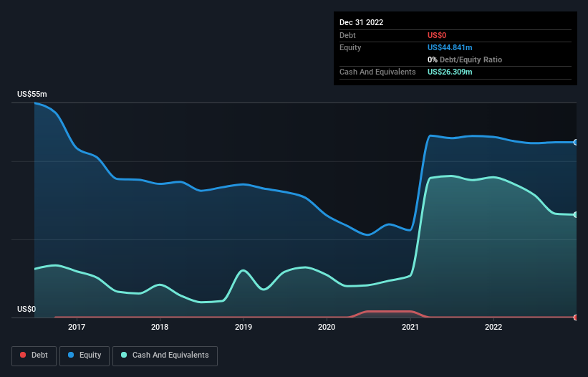The image size is (588, 377).
Task: Click Cash And Equivalents label in tooltip
Action: coord(377,72)
